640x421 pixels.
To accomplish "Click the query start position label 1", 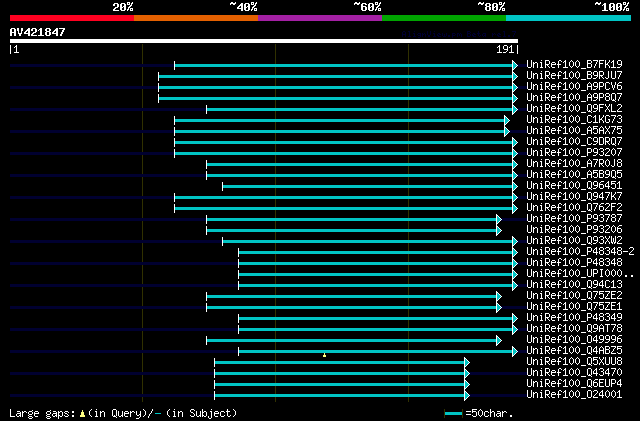I will [16, 49].
